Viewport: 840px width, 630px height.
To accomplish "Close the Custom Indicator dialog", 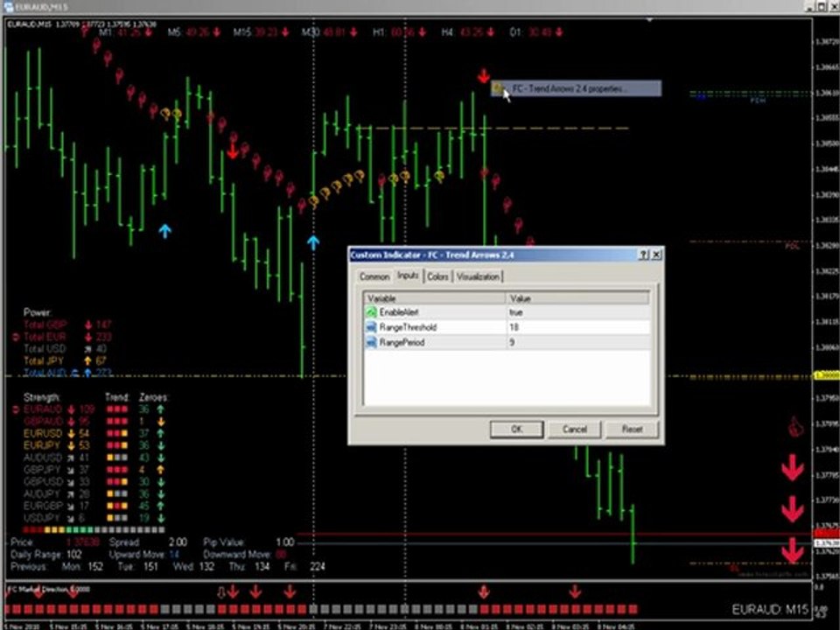I will [x=656, y=255].
